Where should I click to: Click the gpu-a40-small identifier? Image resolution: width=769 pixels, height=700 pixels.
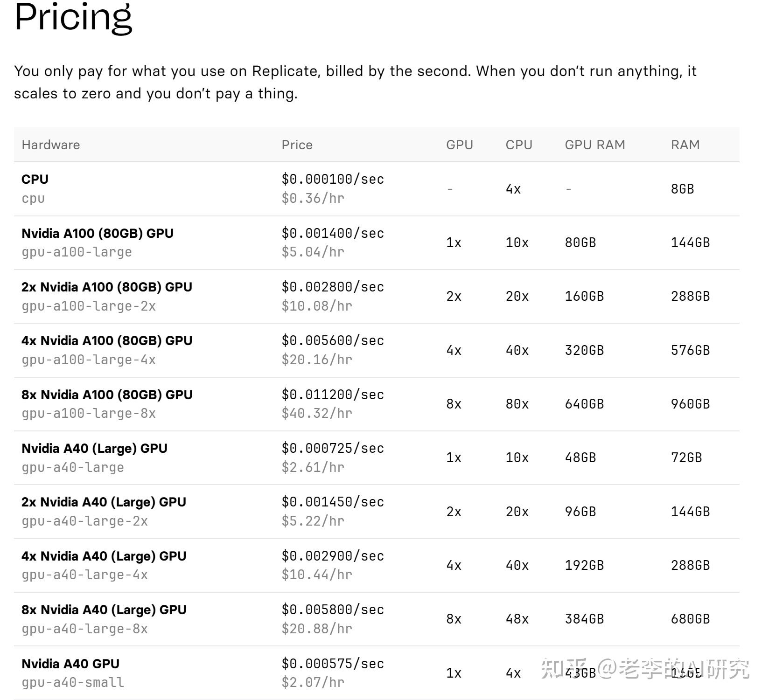click(73, 683)
